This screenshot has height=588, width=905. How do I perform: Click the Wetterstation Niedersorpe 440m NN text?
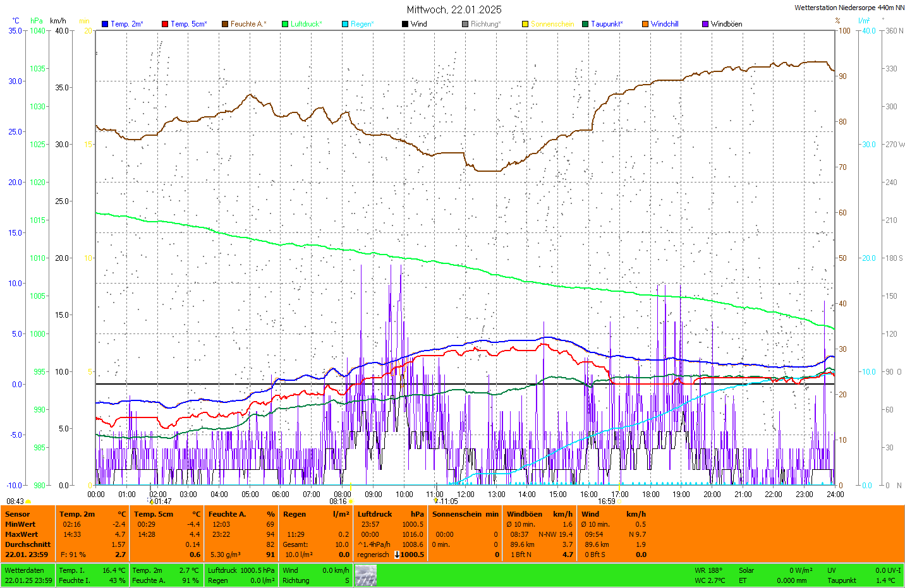pyautogui.click(x=849, y=8)
